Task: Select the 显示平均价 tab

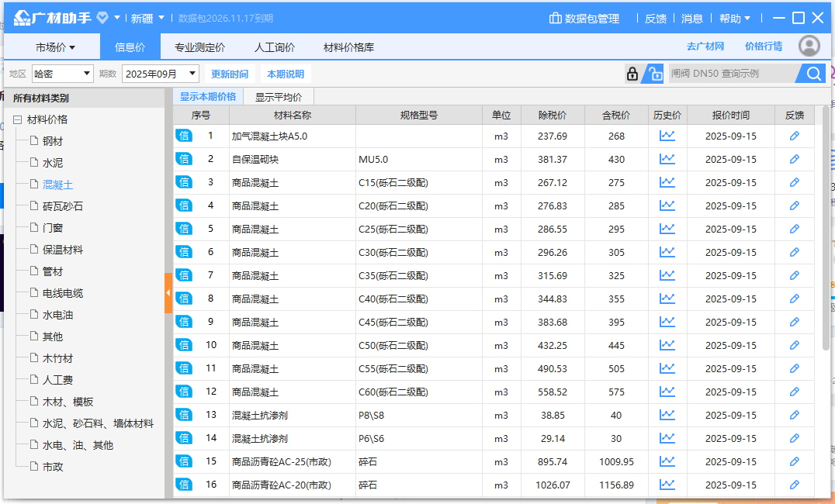Action: pyautogui.click(x=278, y=97)
